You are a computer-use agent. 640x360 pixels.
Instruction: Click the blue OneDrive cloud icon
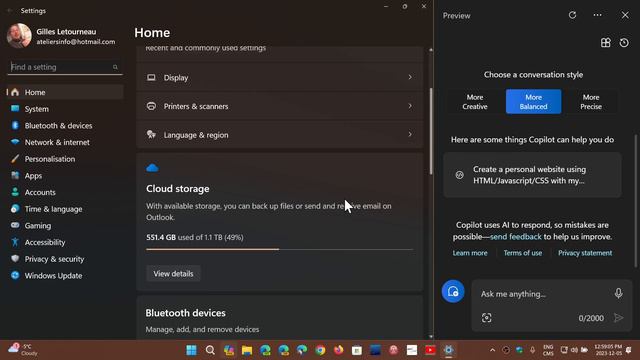tap(152, 168)
